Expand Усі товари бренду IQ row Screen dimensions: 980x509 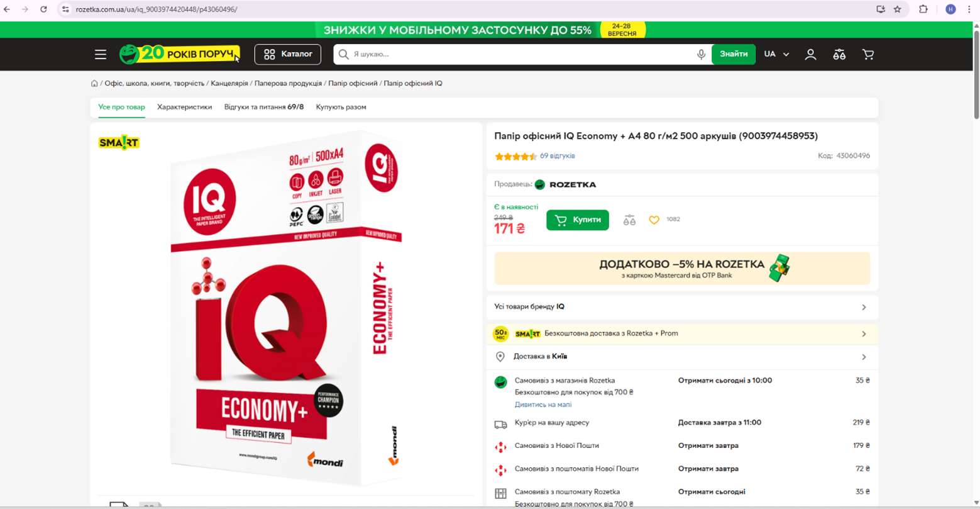[x=682, y=307]
